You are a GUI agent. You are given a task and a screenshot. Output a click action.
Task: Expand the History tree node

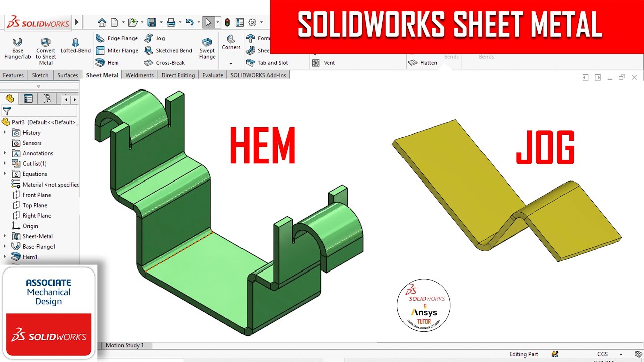pos(5,133)
